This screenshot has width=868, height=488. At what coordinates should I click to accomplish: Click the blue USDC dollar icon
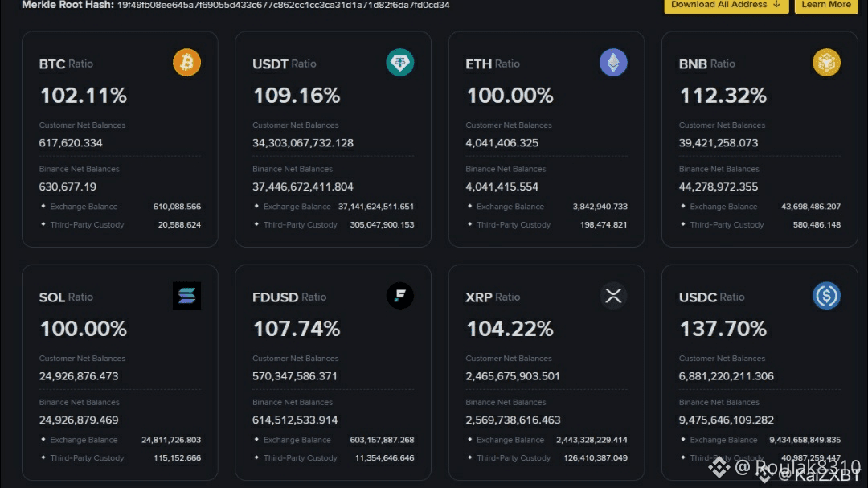[x=826, y=296]
